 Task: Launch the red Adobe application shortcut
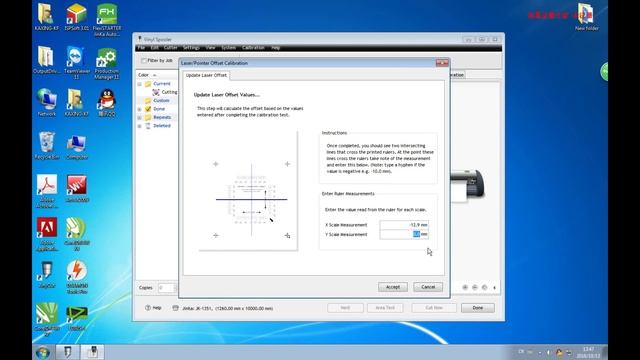pyautogui.click(x=47, y=234)
